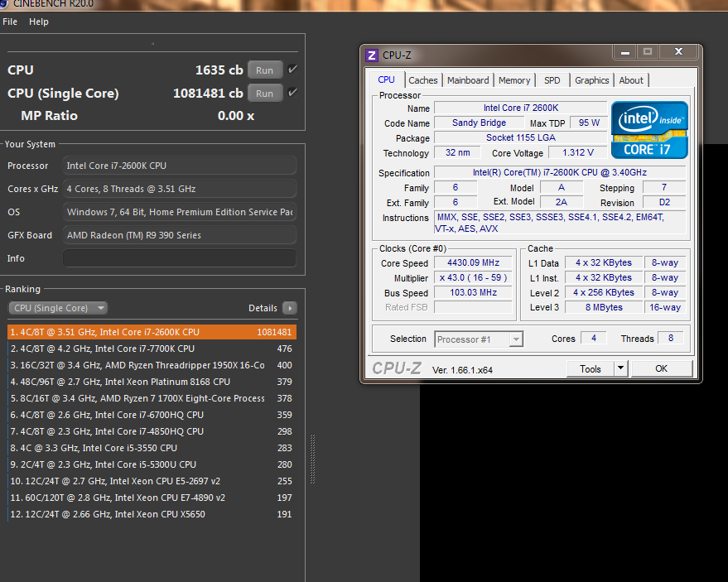This screenshot has height=582, width=728.
Task: Select the CPU tab in CPU-Z
Action: [x=386, y=79]
